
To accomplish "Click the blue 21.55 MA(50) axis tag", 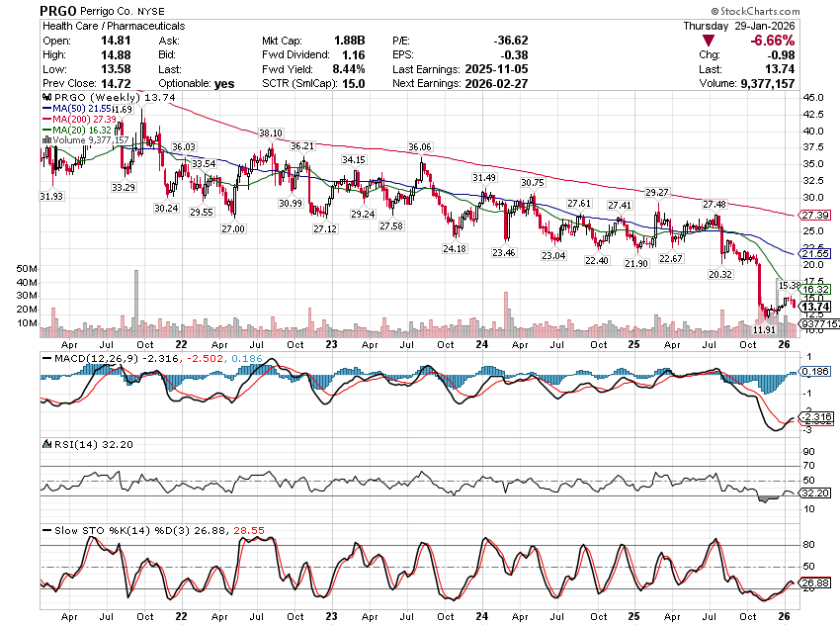I will [815, 254].
